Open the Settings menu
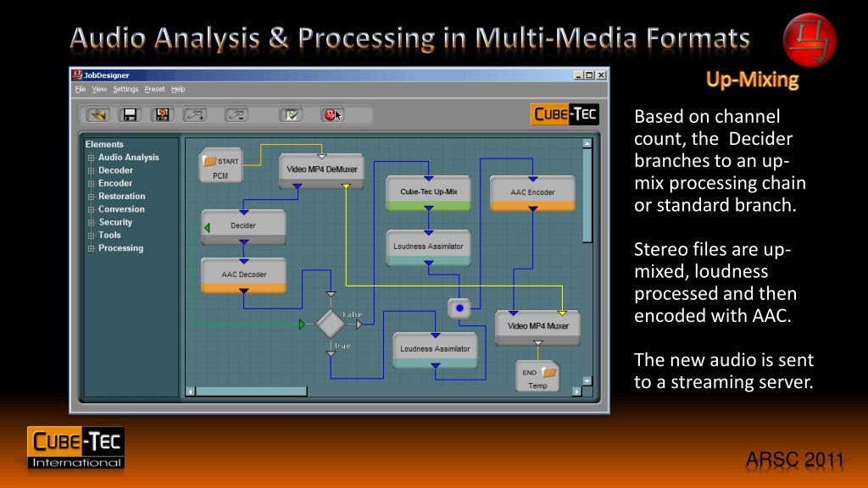868x488 pixels. click(125, 89)
